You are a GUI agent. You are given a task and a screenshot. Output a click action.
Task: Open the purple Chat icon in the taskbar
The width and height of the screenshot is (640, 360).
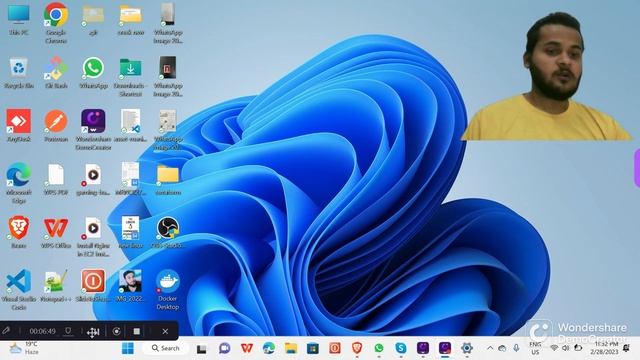click(224, 348)
